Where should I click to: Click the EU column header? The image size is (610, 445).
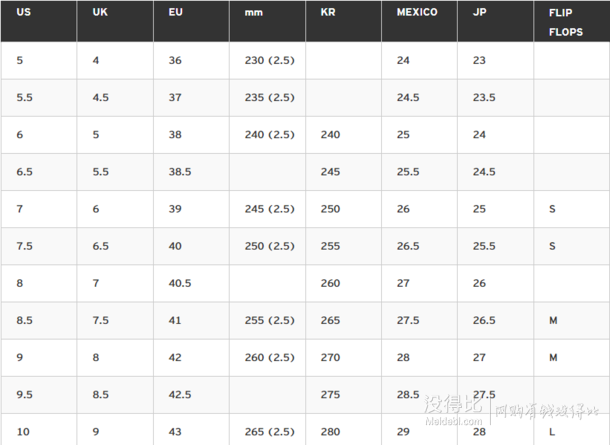pos(191,21)
